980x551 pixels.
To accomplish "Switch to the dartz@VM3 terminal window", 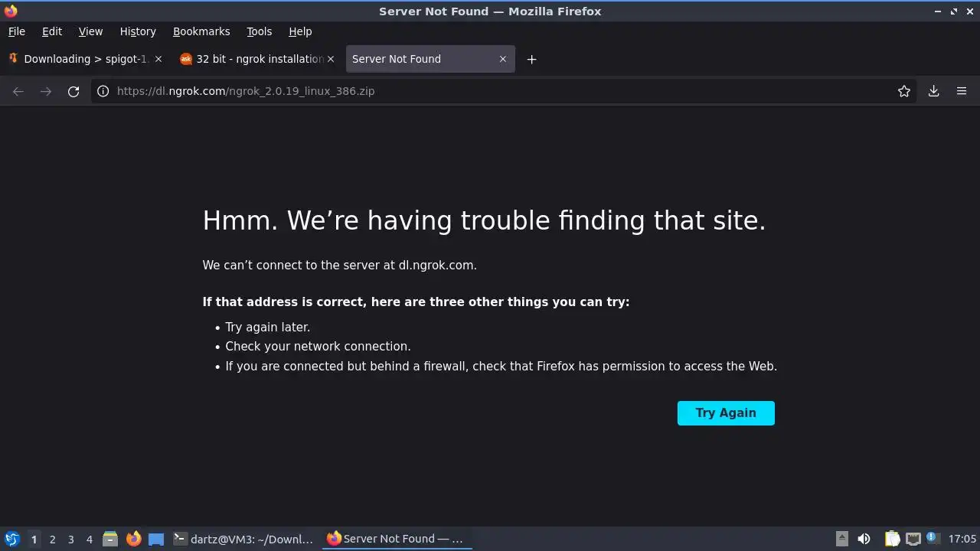I will pyautogui.click(x=243, y=539).
